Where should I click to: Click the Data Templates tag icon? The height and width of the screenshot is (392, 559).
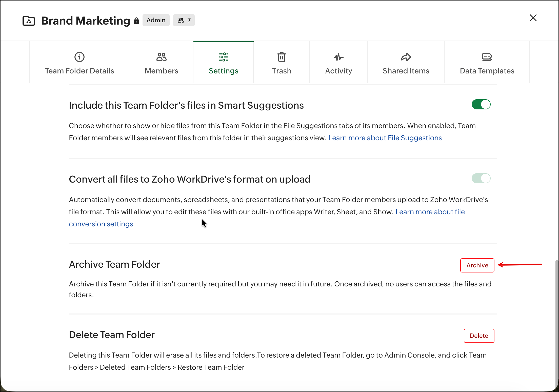(487, 57)
